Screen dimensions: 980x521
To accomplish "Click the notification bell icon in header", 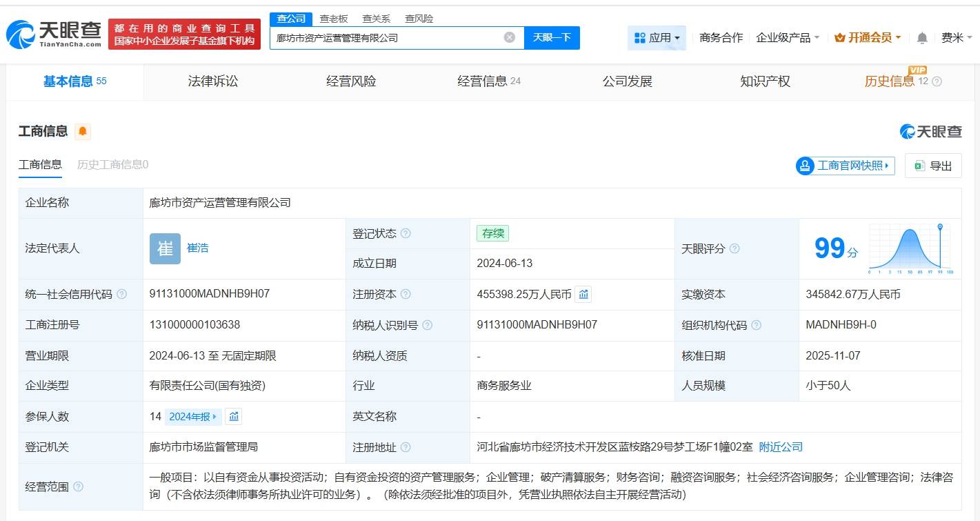I will coord(921,38).
